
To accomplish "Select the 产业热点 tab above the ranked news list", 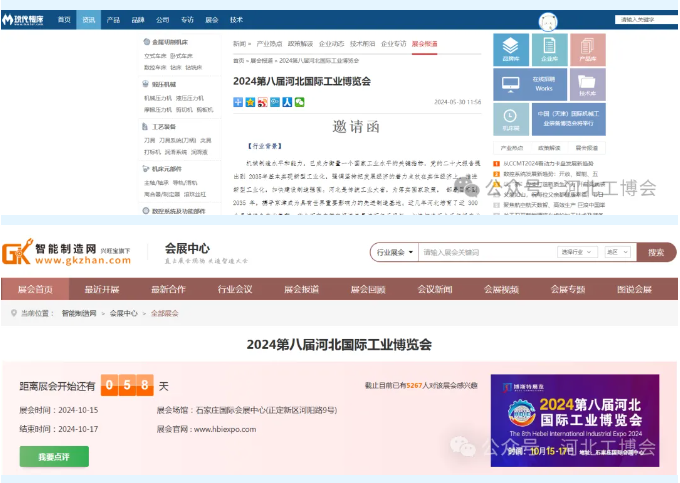I will coord(512,148).
